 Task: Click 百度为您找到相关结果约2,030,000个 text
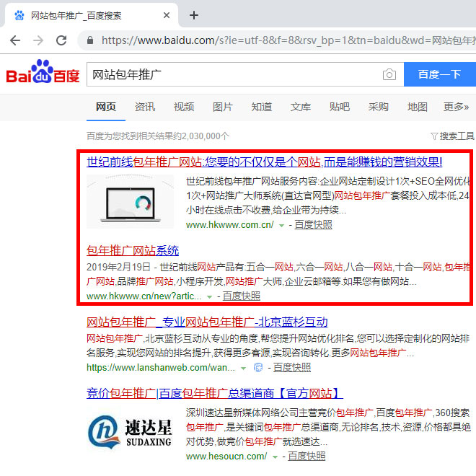pos(158,136)
